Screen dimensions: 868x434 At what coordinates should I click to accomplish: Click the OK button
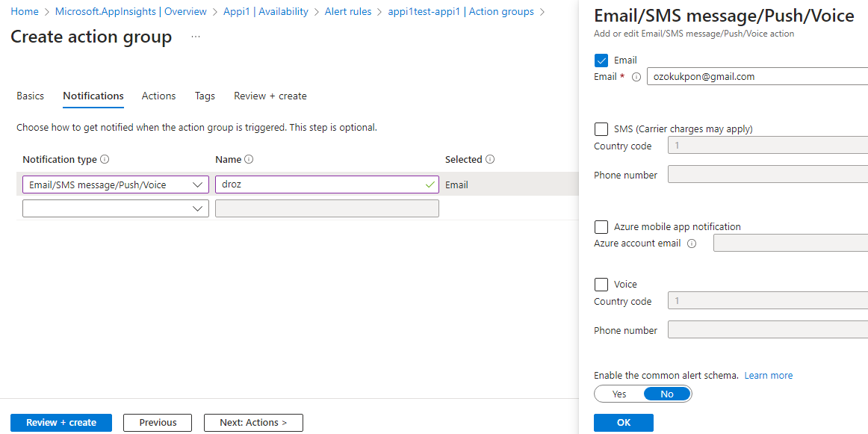click(x=624, y=423)
